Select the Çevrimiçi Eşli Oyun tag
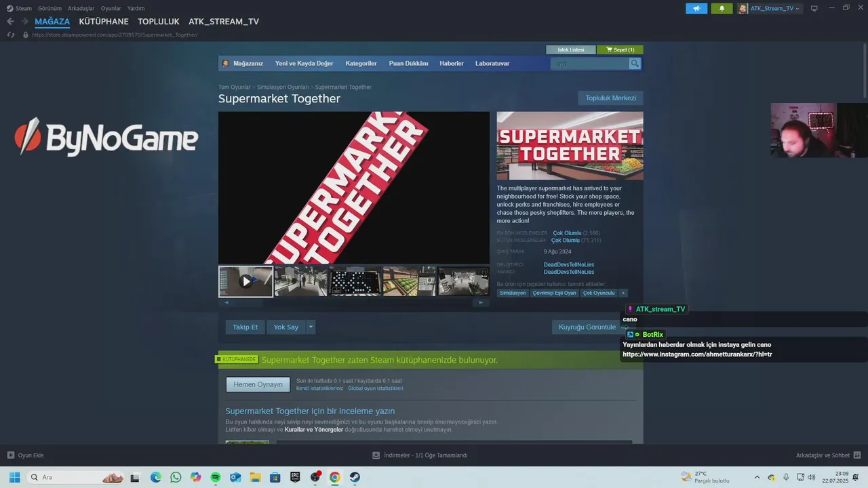Viewport: 868px width, 488px height. (x=554, y=293)
